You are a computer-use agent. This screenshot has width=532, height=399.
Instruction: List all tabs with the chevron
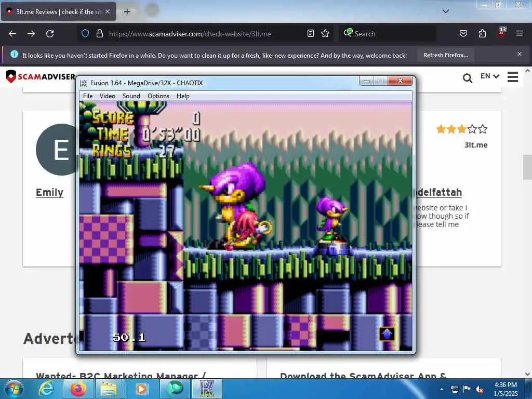446,11
